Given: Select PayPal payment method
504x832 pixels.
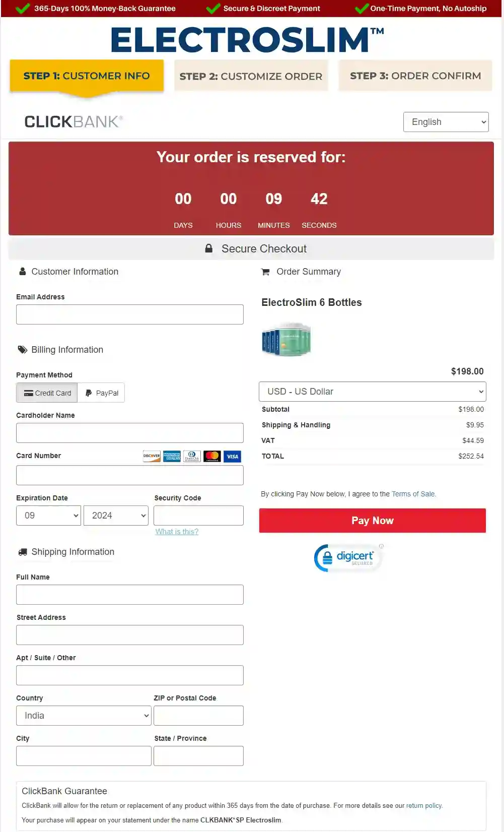Looking at the screenshot, I should click(x=101, y=393).
